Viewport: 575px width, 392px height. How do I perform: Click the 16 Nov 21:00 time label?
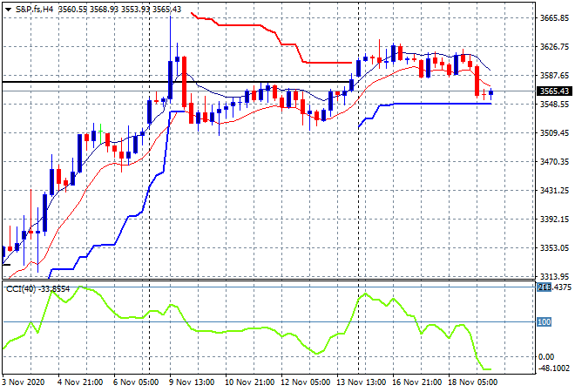(x=417, y=382)
